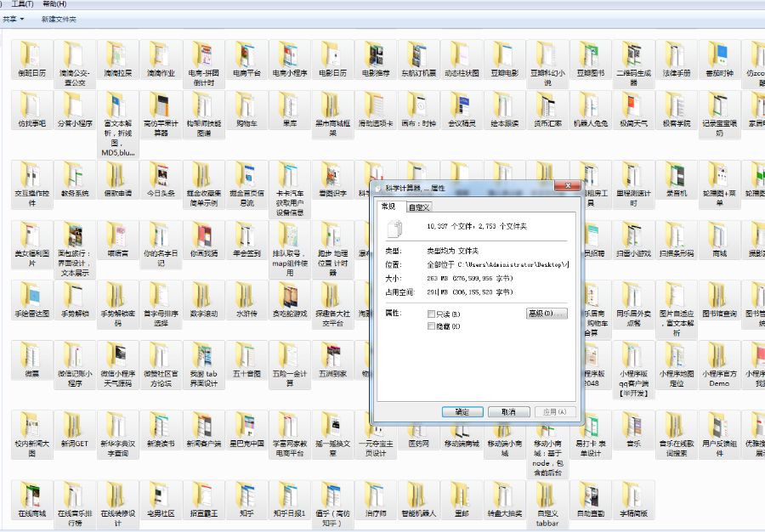Select the 电商平台 folder icon
Screen dimensions: 765x532
pyautogui.click(x=246, y=54)
